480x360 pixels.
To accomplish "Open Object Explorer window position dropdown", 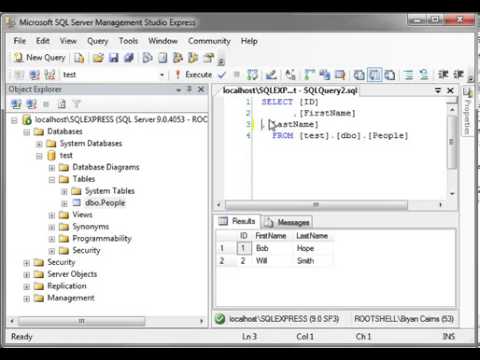I will pyautogui.click(x=178, y=90).
